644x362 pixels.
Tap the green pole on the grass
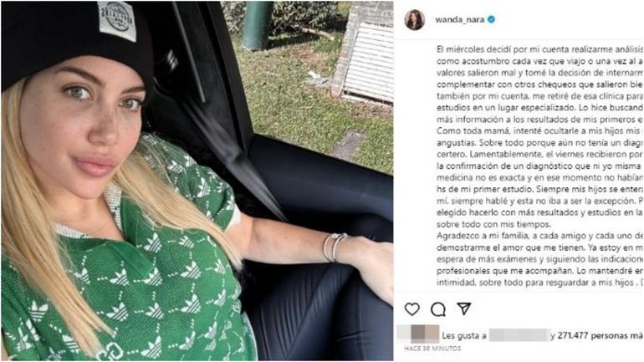pos(257,25)
